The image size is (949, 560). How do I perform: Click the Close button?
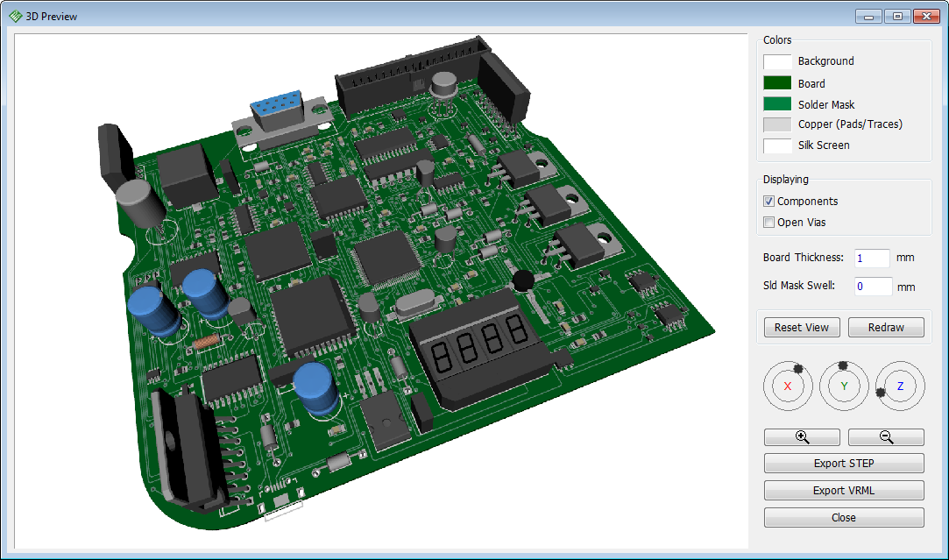pos(844,518)
